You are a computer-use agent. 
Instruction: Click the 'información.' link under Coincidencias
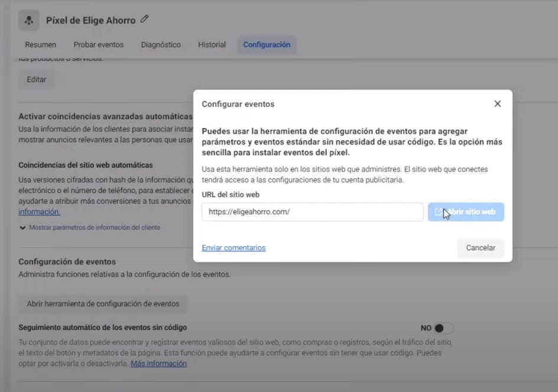click(39, 212)
